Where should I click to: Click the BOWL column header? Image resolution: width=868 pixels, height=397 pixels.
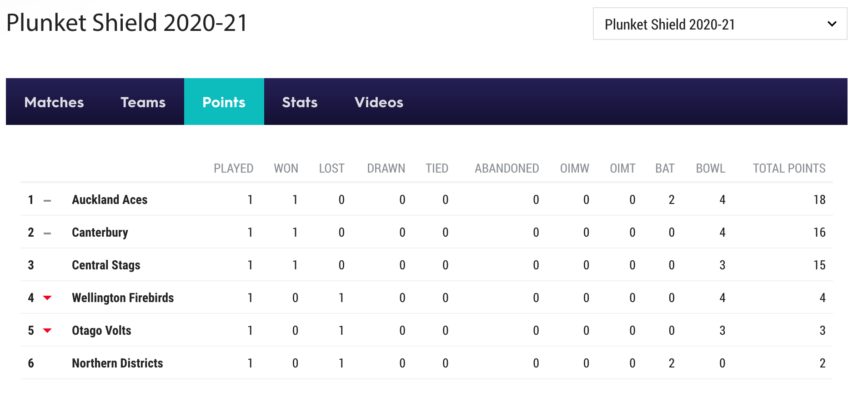click(711, 169)
